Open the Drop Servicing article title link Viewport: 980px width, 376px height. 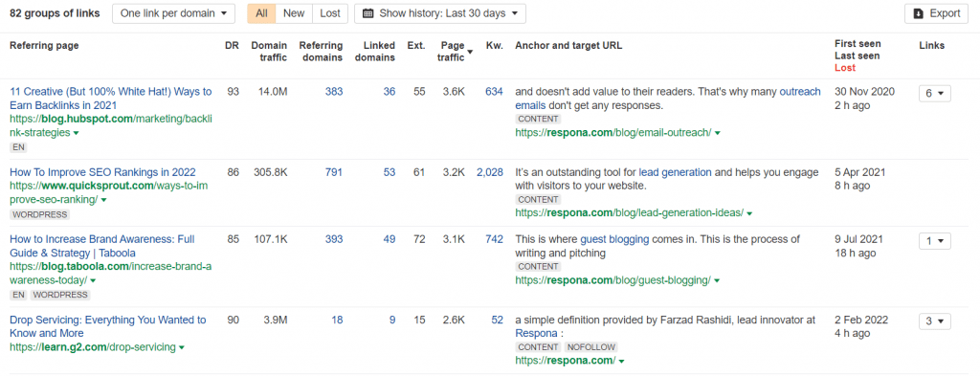[108, 326]
